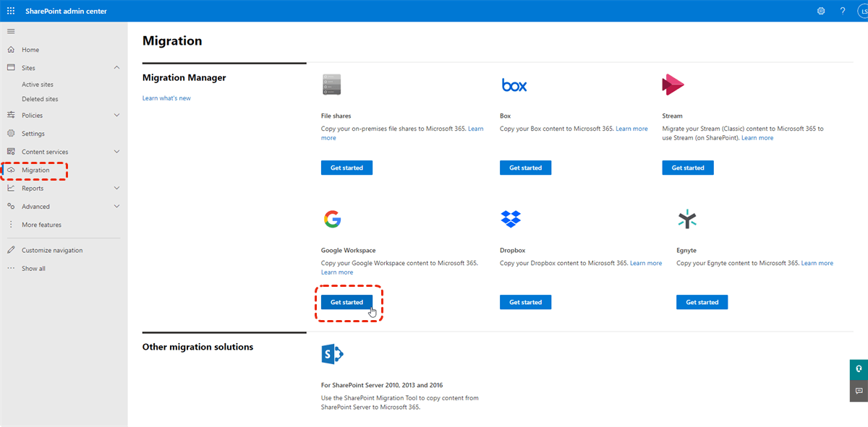The height and width of the screenshot is (427, 868).
Task: Click the Dropbox logo
Action: pos(511,219)
